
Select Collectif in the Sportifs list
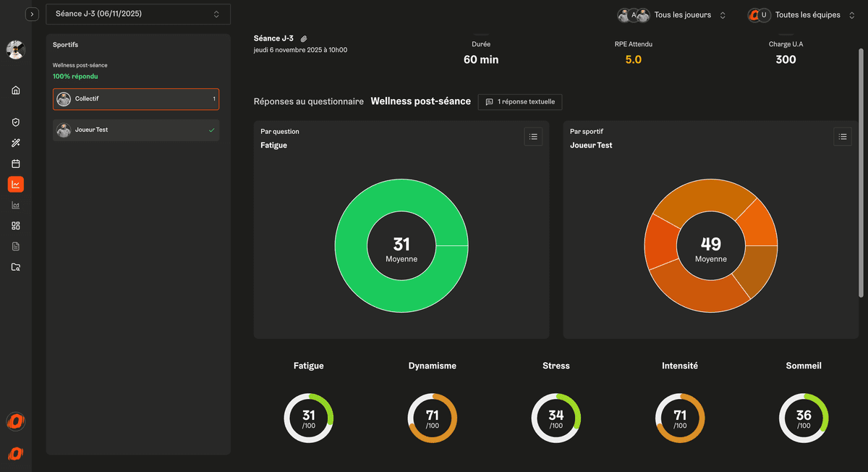[136, 99]
